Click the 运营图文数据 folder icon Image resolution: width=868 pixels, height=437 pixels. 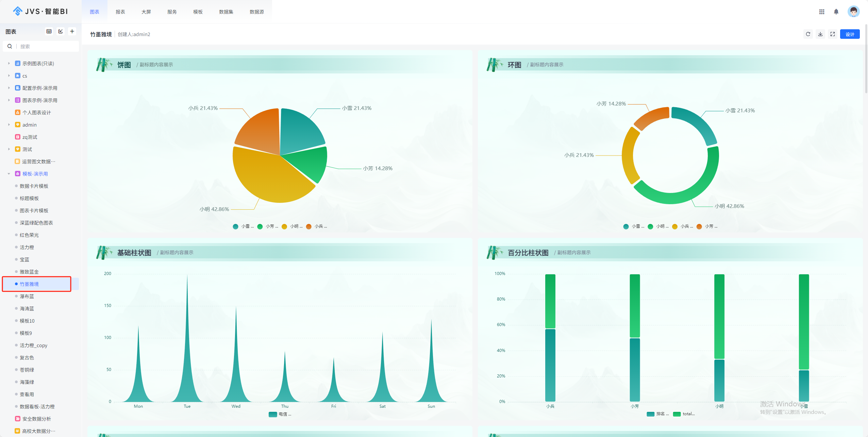coord(18,161)
